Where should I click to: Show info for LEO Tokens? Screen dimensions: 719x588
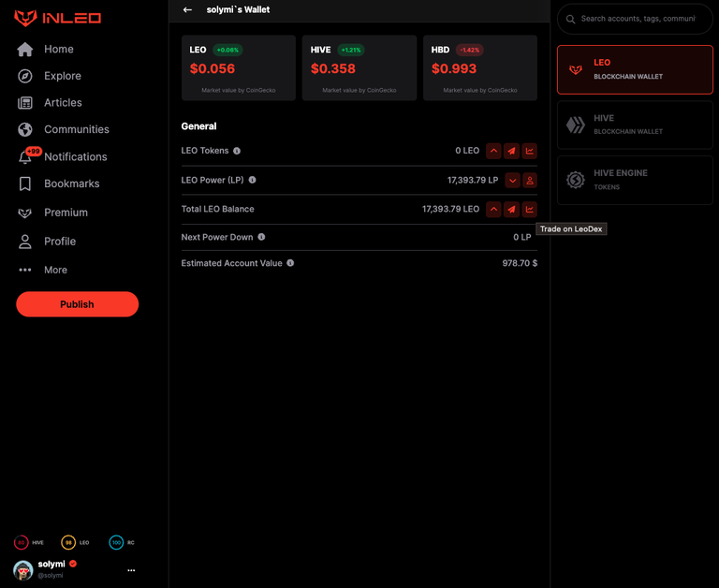tap(237, 151)
